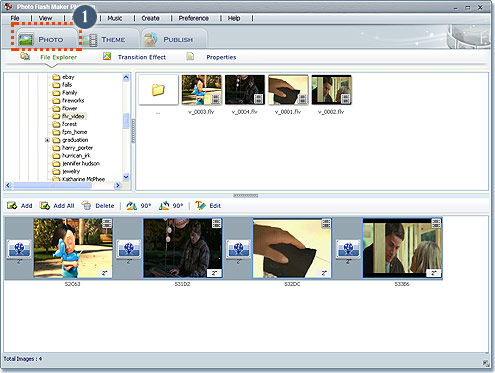
Task: Click transition icon before slide 52063
Action: pyautogui.click(x=19, y=249)
